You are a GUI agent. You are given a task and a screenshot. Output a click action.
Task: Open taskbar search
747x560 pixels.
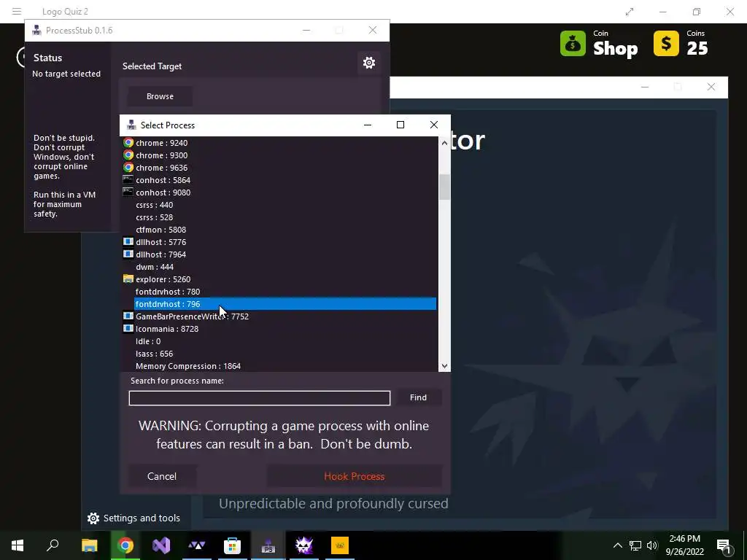pos(53,545)
